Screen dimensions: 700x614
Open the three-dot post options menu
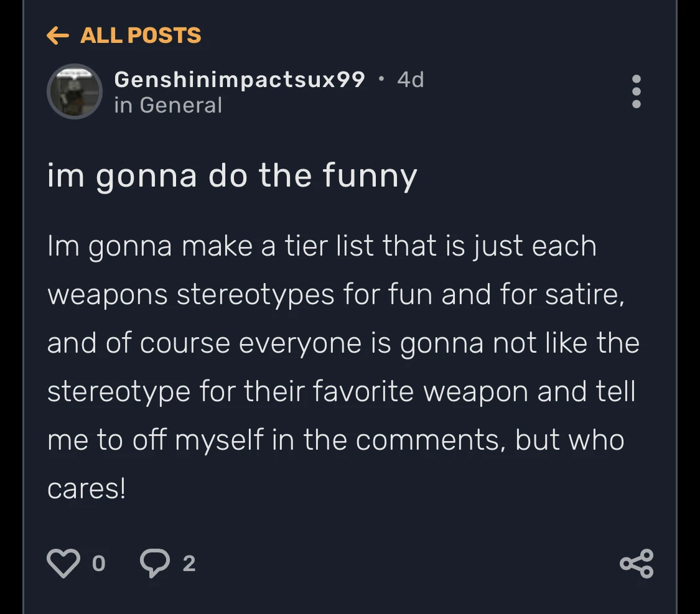[636, 91]
